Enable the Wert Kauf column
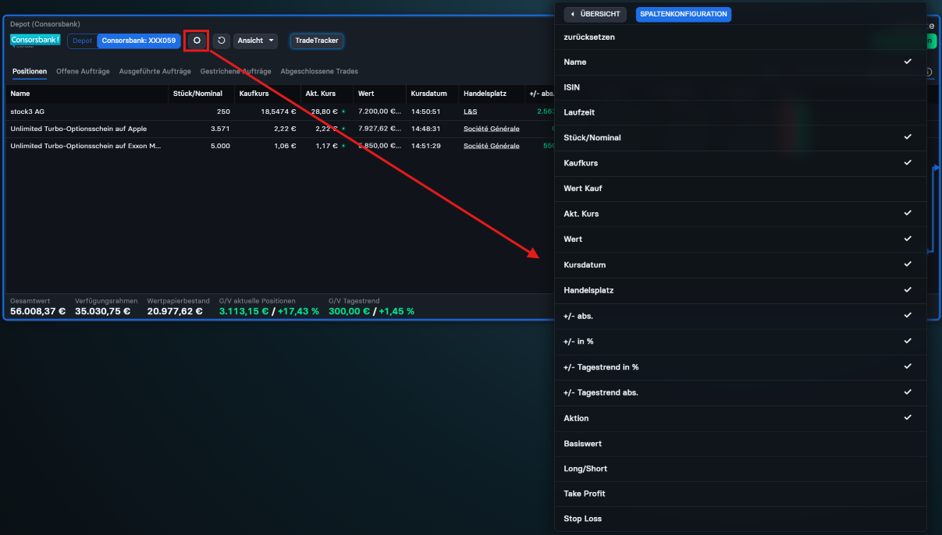942x535 pixels. point(740,188)
